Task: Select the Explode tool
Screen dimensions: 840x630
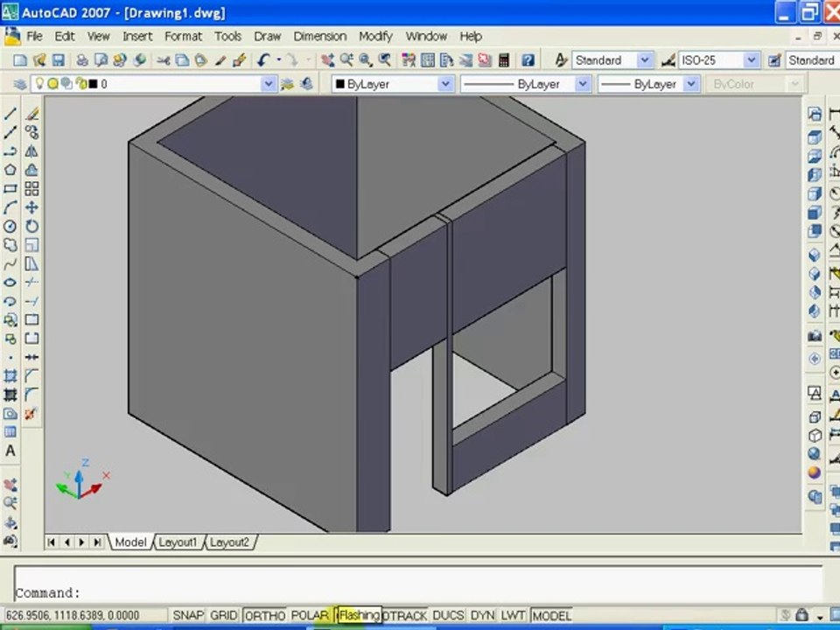Action: click(31, 414)
